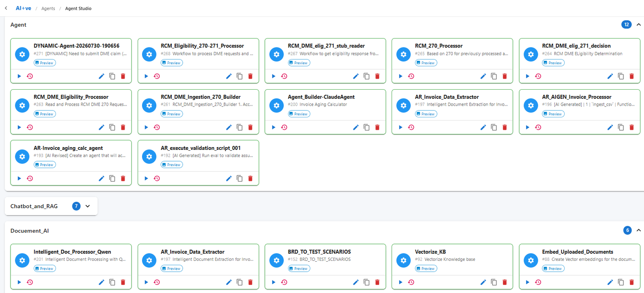Screen dimensions: 644x293
Task: Open history for Embed_Uploaded_Documents
Action: click(x=538, y=282)
